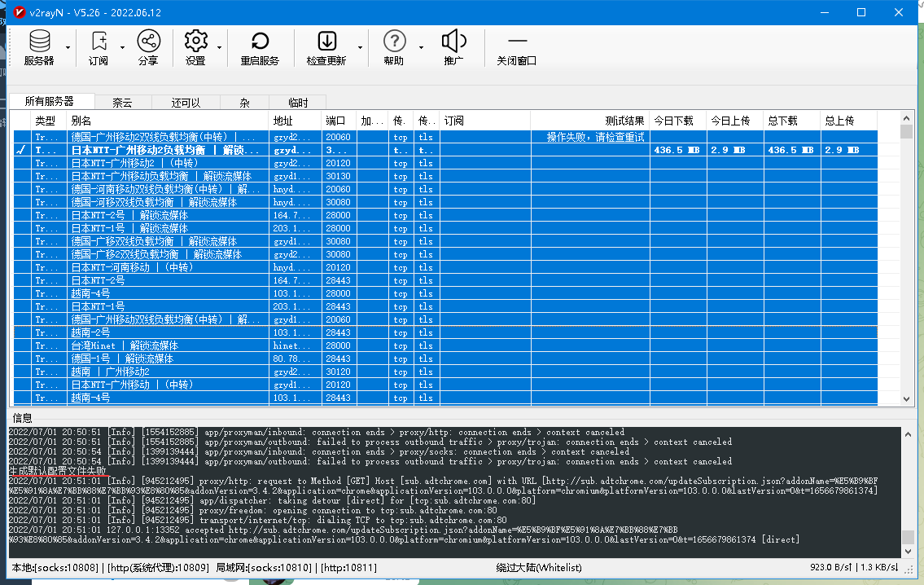Click test result 操作失败，请检查重试
This screenshot has height=585, width=924.
pos(595,138)
